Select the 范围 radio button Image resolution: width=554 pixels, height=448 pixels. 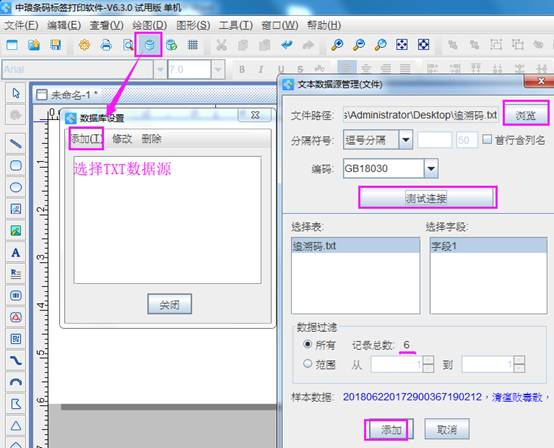point(308,363)
